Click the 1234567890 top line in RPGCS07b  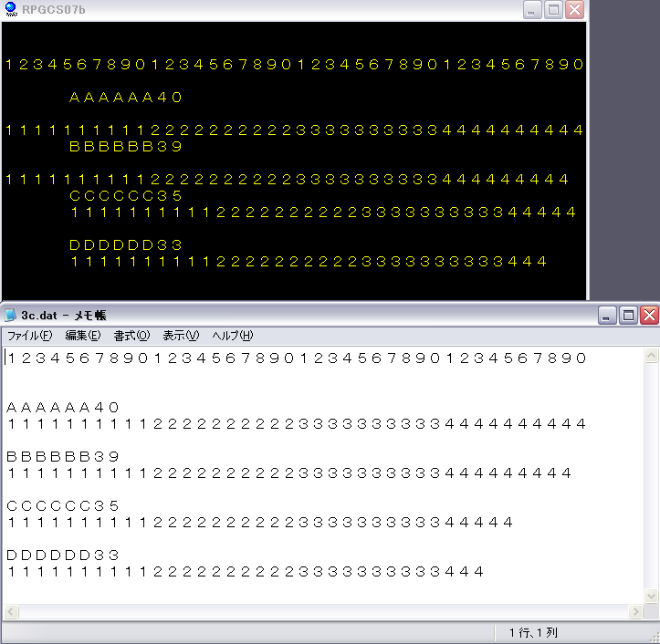pos(295,65)
